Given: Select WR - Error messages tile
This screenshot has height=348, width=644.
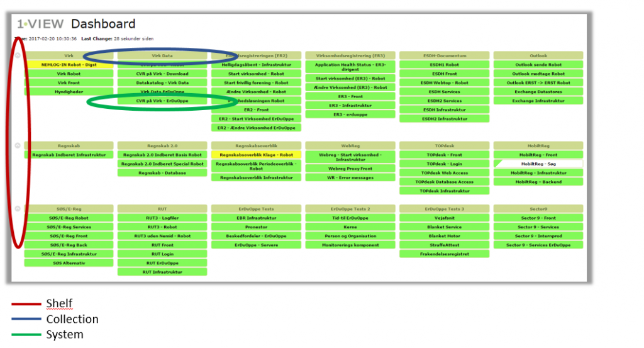Looking at the screenshot, I should (350, 177).
